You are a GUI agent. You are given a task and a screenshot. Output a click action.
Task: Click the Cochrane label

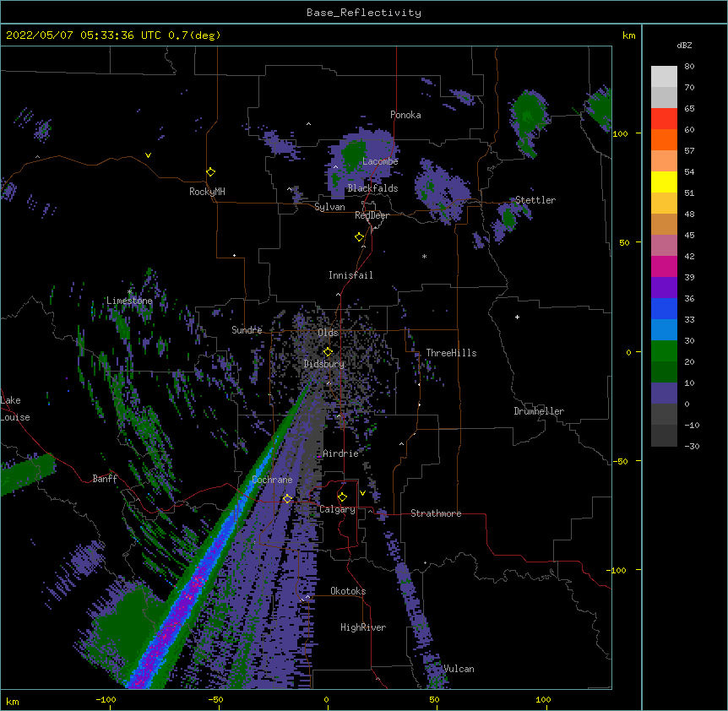[272, 480]
